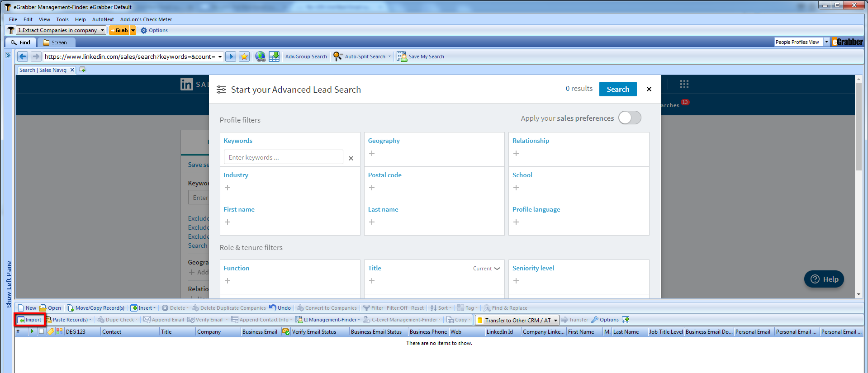Click the globe link icon in address toolbar
This screenshot has height=373, width=868.
tap(260, 57)
